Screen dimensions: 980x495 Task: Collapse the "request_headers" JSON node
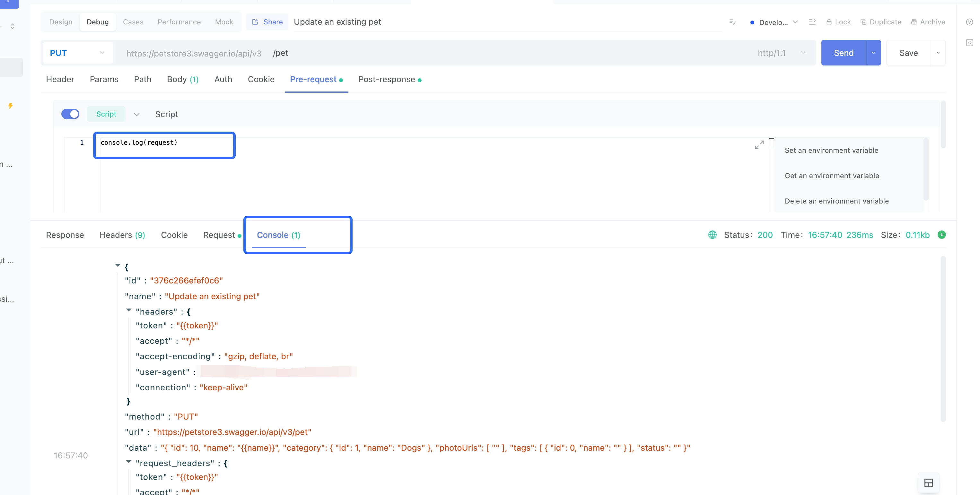[x=128, y=462]
